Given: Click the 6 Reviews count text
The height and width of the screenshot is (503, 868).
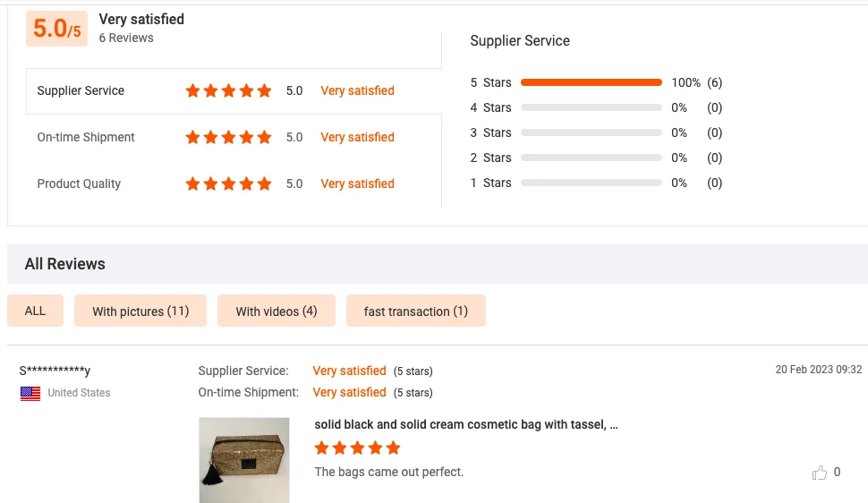Looking at the screenshot, I should (x=126, y=38).
